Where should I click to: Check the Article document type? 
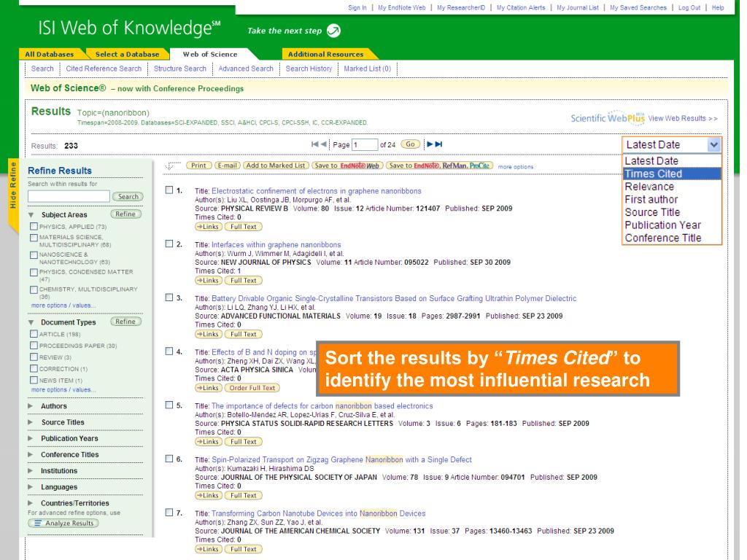click(x=34, y=334)
